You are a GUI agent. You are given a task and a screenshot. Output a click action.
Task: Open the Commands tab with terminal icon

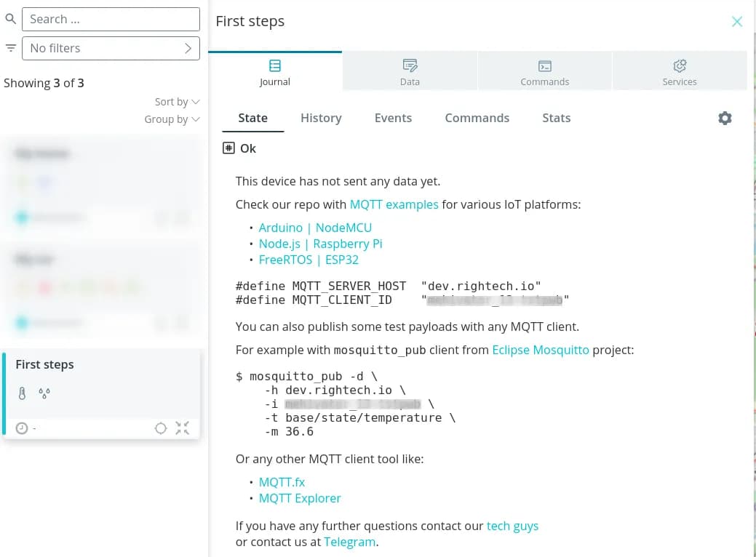[544, 72]
